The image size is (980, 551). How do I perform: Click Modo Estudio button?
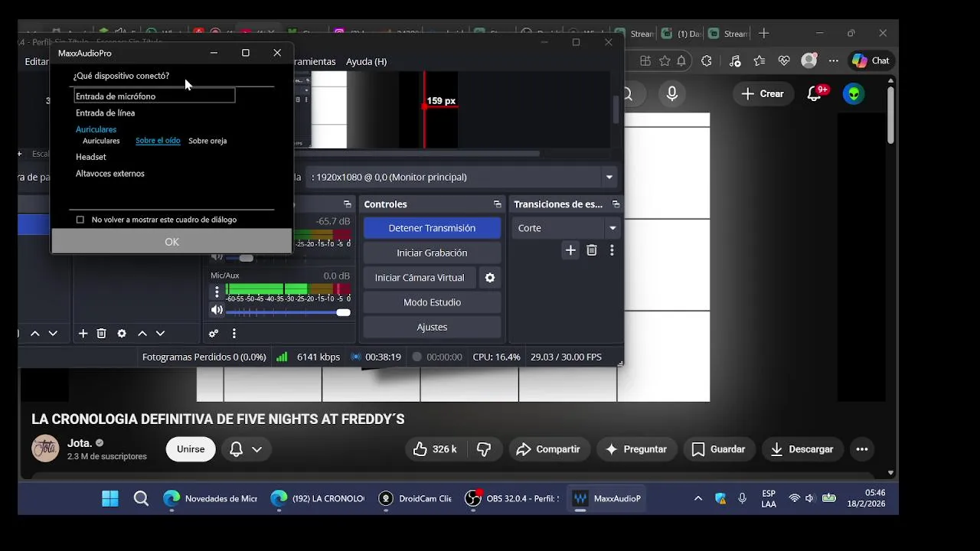pyautogui.click(x=432, y=302)
